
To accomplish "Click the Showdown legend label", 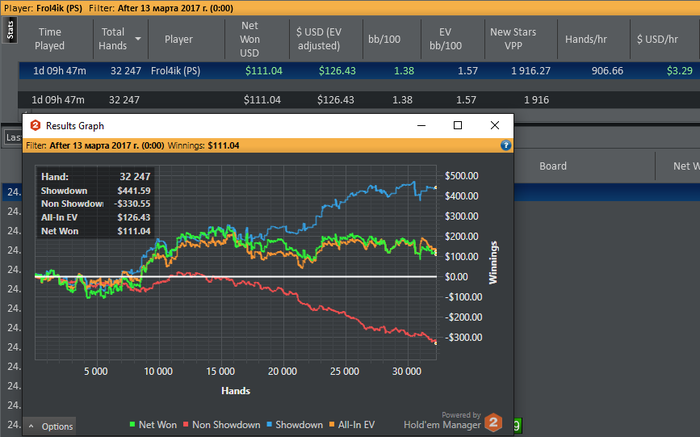I will tap(299, 425).
